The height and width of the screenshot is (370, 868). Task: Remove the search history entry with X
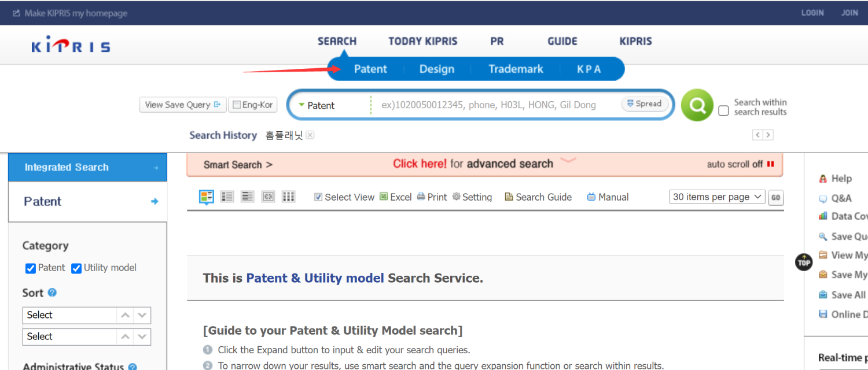[x=310, y=135]
